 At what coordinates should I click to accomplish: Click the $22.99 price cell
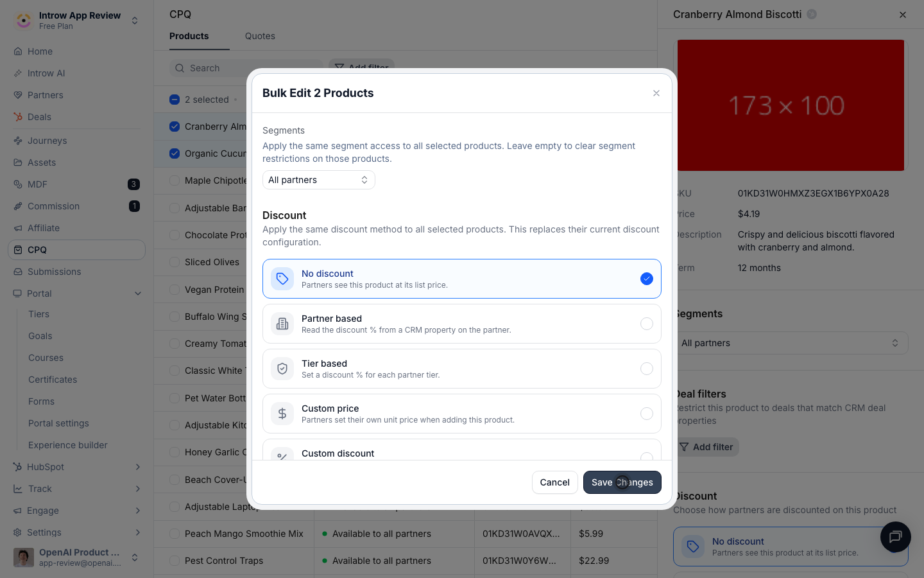point(594,561)
